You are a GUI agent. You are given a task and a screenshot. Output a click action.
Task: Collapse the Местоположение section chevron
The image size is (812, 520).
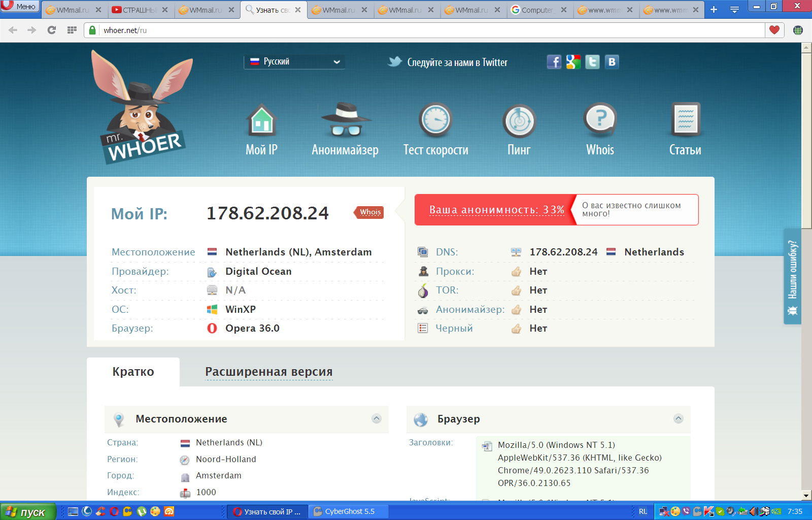pyautogui.click(x=377, y=418)
